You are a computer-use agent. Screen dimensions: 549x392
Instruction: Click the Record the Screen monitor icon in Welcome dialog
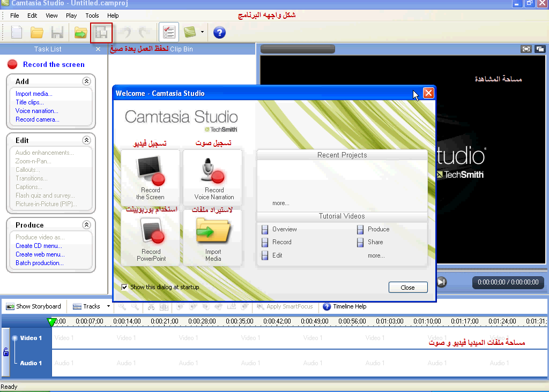151,170
